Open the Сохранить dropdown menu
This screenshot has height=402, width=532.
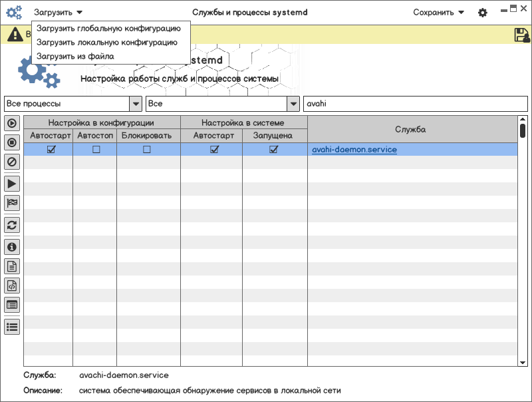(x=438, y=13)
